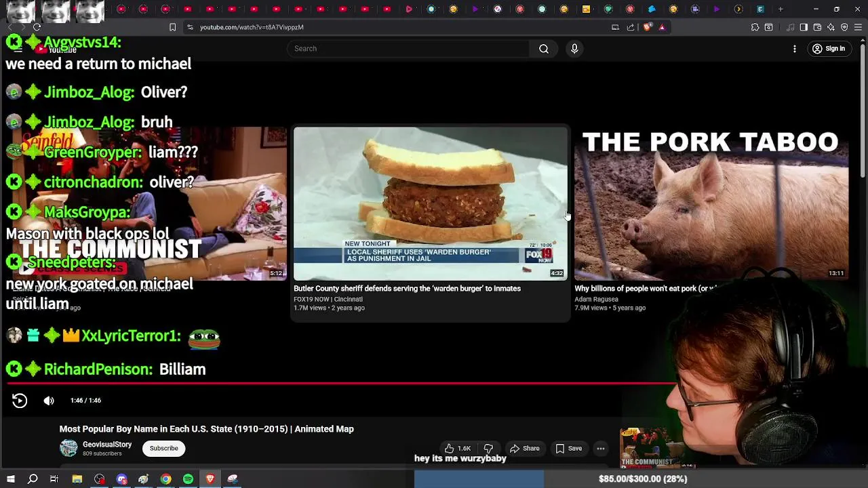The image size is (868, 488).
Task: Switch to Brave browser on the taskbar
Action: [x=210, y=479]
